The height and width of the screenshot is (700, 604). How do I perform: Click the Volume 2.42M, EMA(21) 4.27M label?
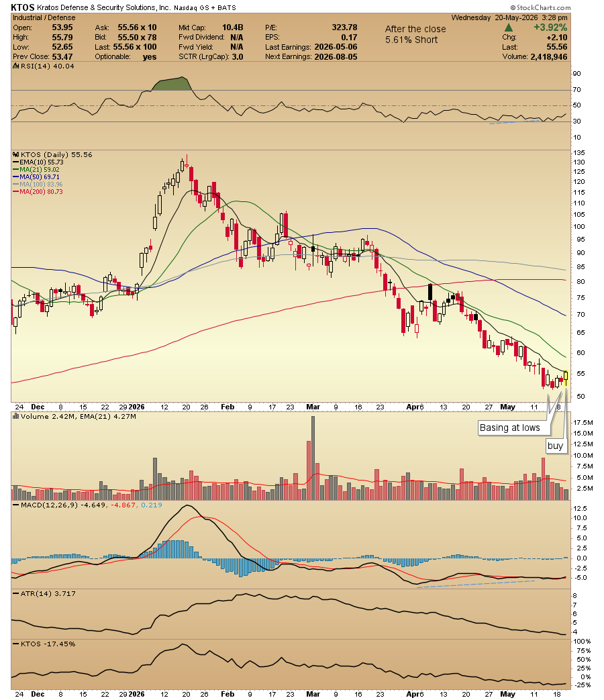click(79, 417)
